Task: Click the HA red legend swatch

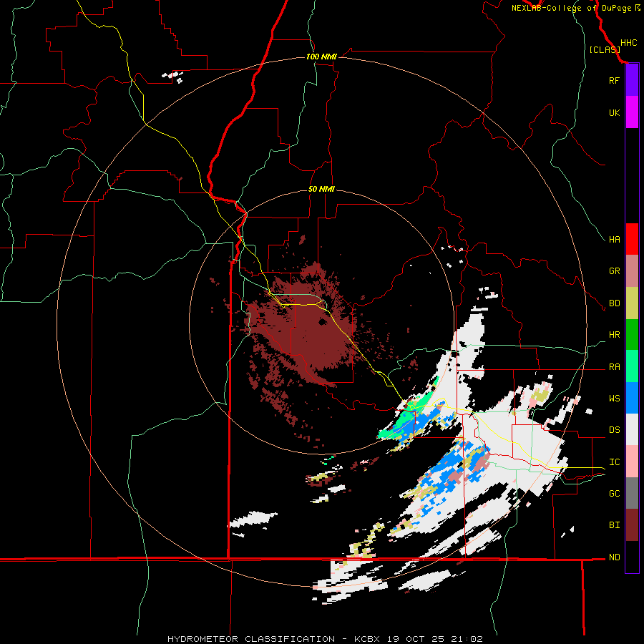Action: point(632,239)
